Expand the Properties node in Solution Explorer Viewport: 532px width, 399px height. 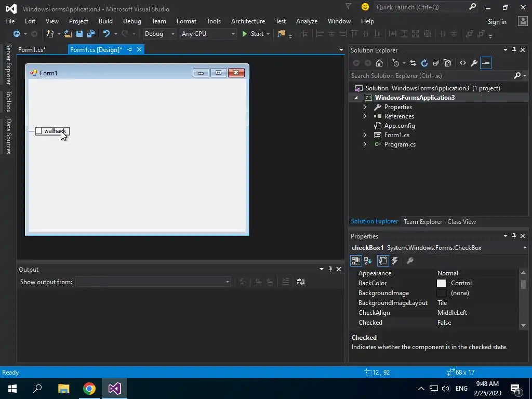[365, 107]
